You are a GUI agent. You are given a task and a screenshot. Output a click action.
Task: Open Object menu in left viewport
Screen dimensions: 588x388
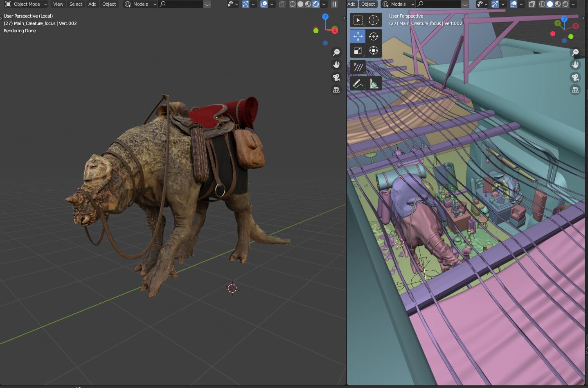pyautogui.click(x=109, y=4)
